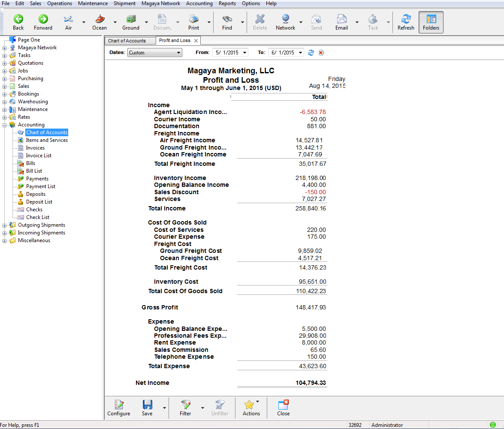This screenshot has width=504, height=429.
Task: Open the Accounting menu
Action: click(199, 3)
